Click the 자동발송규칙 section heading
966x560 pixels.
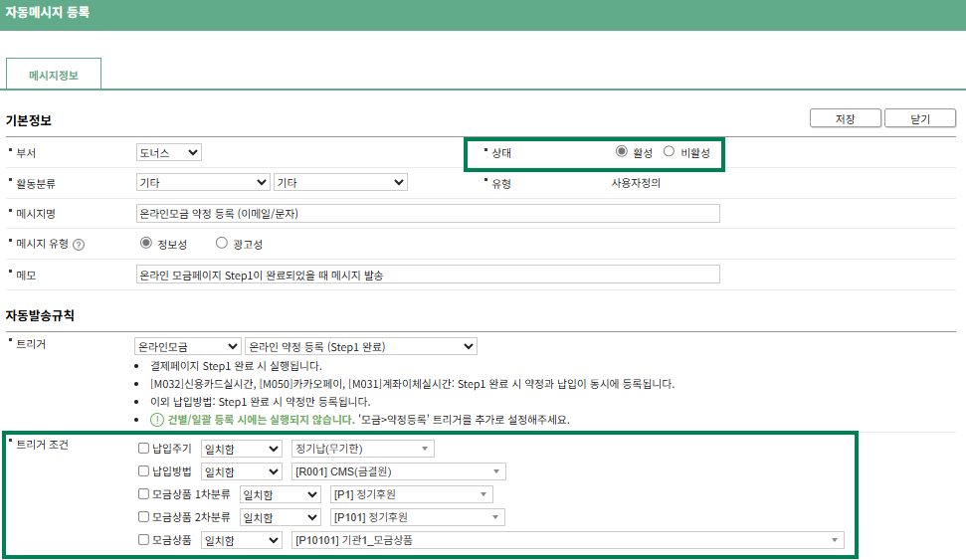pyautogui.click(x=40, y=315)
